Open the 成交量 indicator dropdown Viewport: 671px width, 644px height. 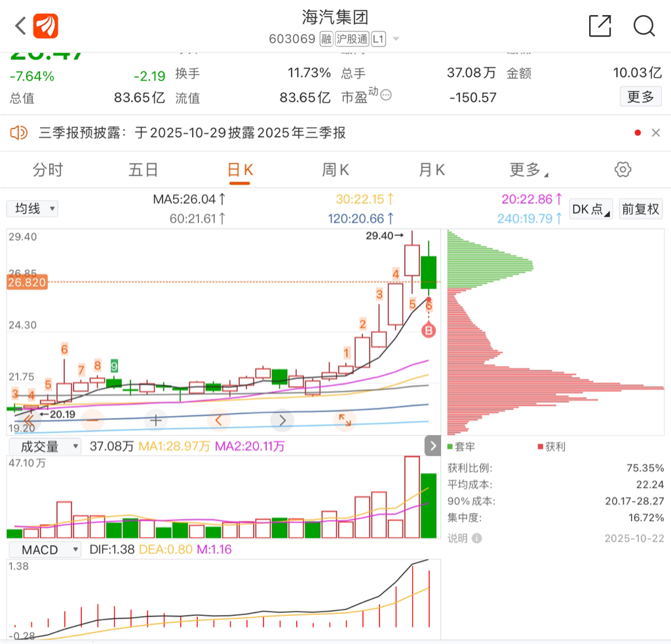coord(45,447)
